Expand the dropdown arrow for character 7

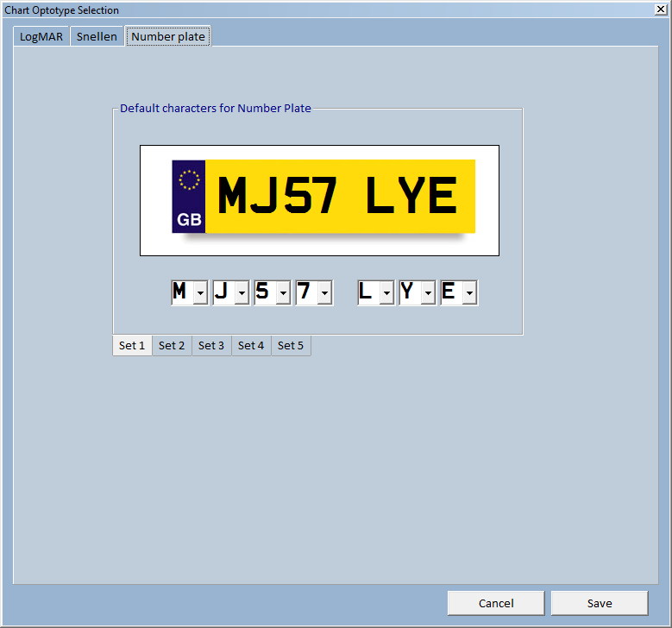click(x=325, y=292)
